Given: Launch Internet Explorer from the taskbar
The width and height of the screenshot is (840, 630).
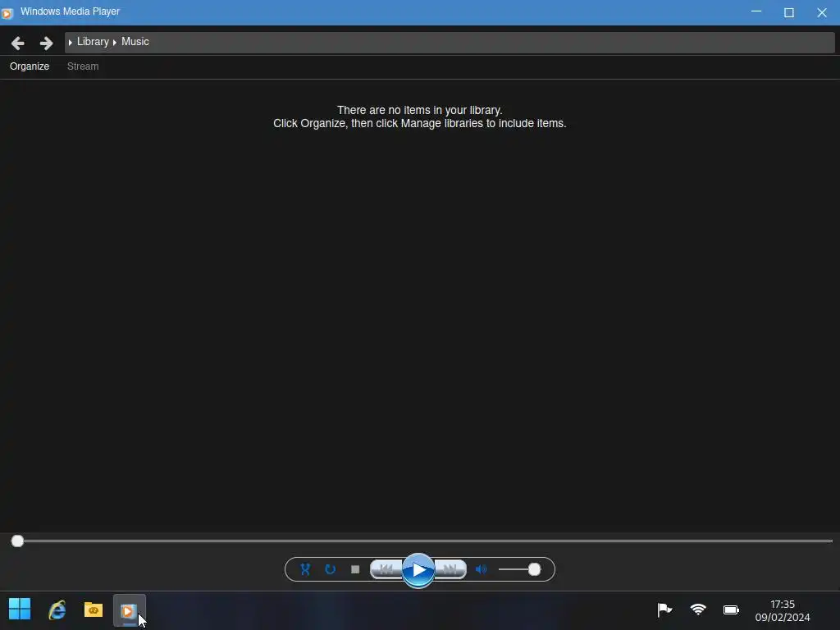Looking at the screenshot, I should point(57,609).
